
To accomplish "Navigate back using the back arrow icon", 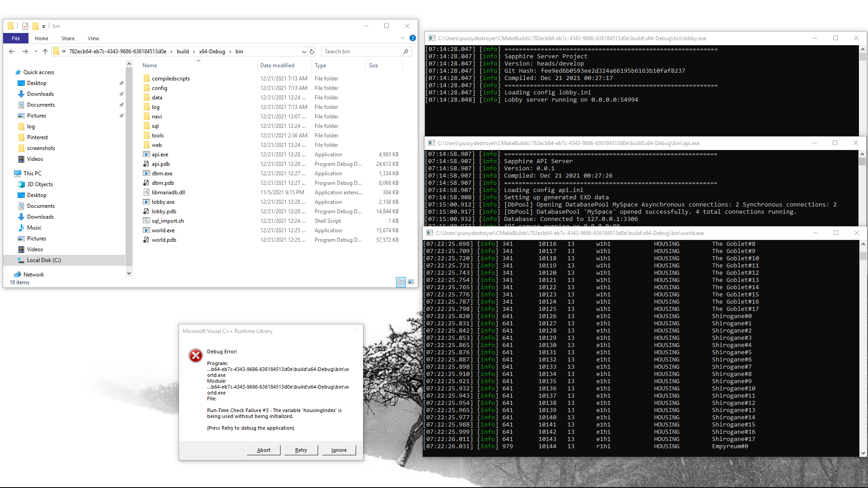I will pos(12,52).
